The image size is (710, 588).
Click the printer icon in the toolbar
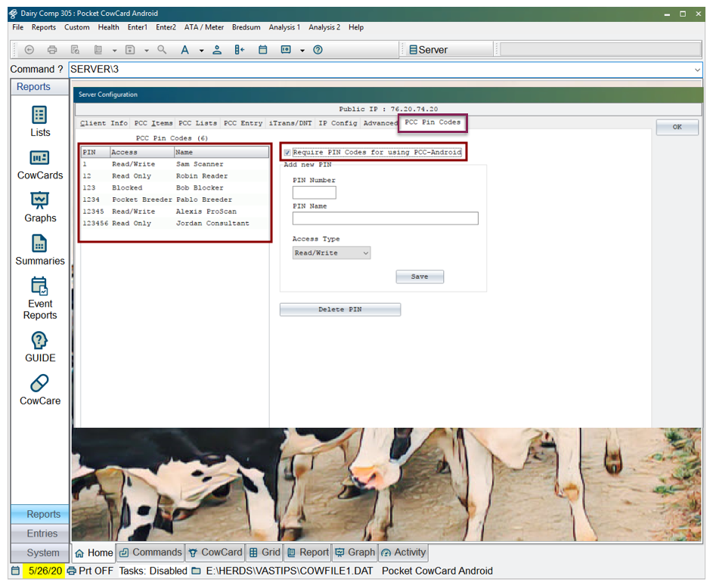pos(52,50)
